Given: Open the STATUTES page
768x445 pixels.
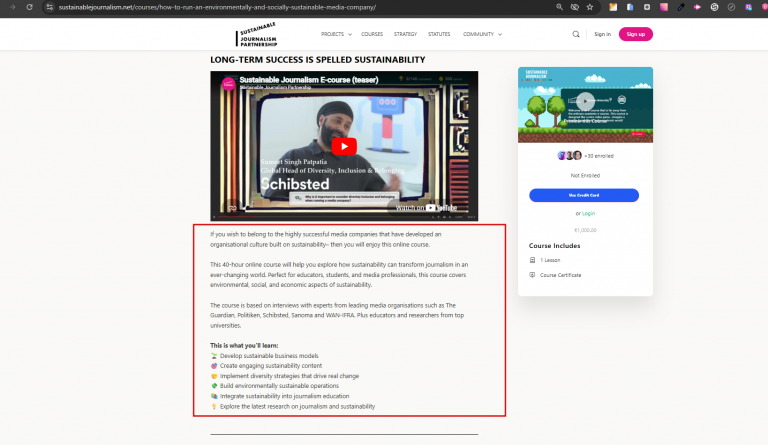Looking at the screenshot, I should 439,34.
